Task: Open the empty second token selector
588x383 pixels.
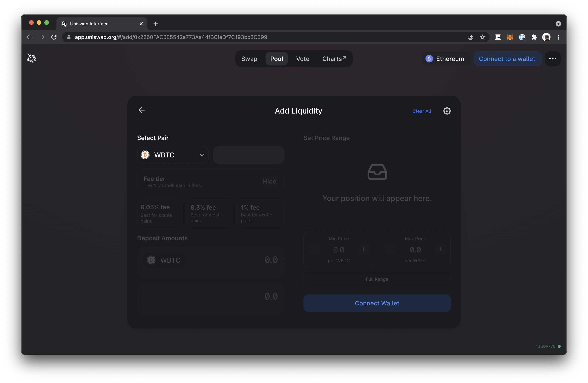Action: (249, 155)
